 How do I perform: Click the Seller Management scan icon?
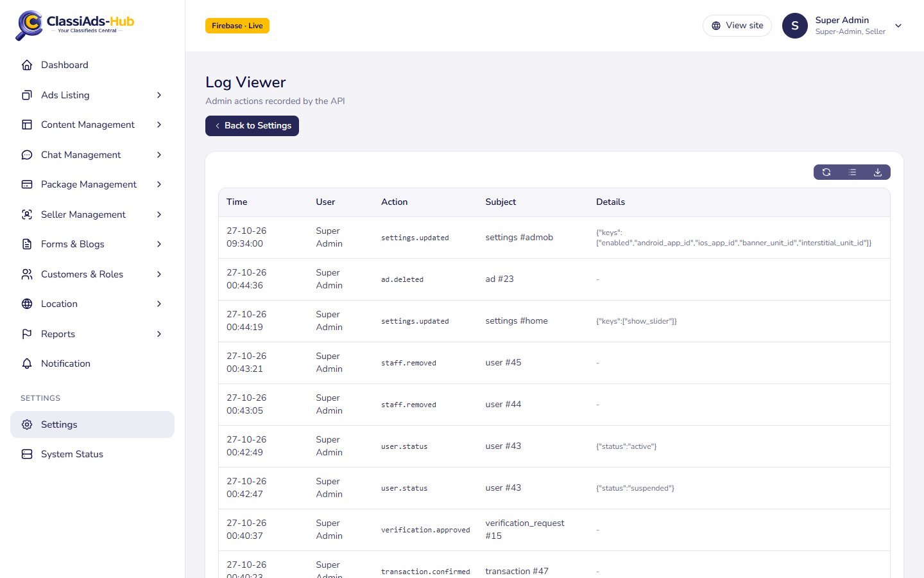[x=27, y=215]
